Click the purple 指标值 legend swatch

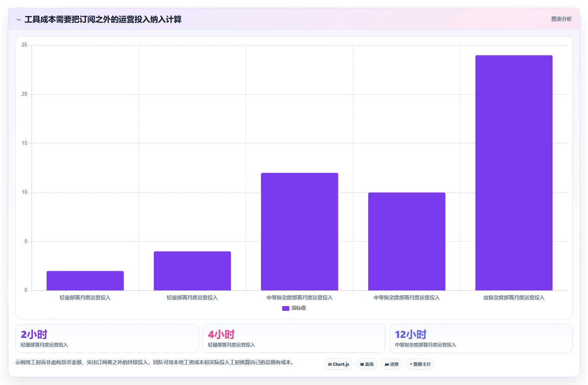(286, 308)
